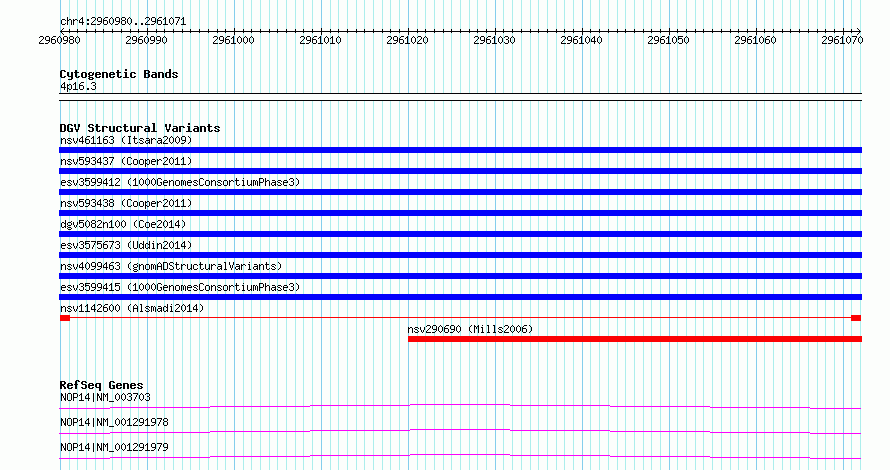This screenshot has height=470, width=890.
Task: Click the blue bar for nsv4099463
Action: (460, 276)
